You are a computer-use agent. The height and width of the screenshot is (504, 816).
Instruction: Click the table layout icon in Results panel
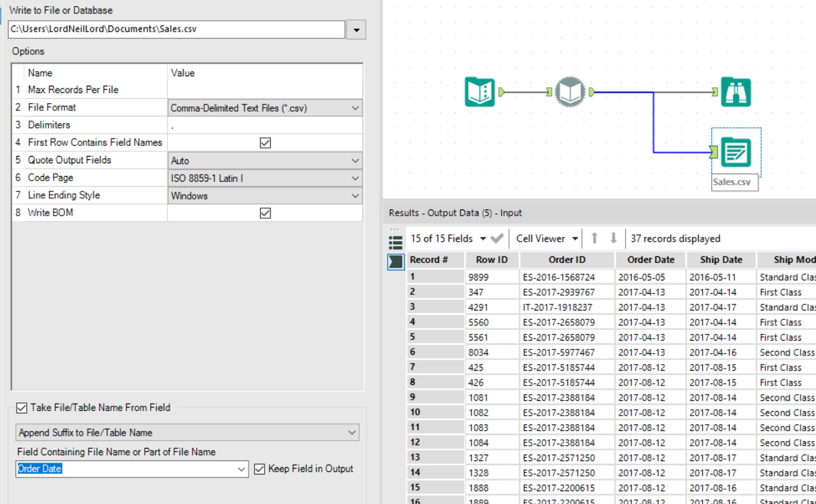tap(395, 242)
